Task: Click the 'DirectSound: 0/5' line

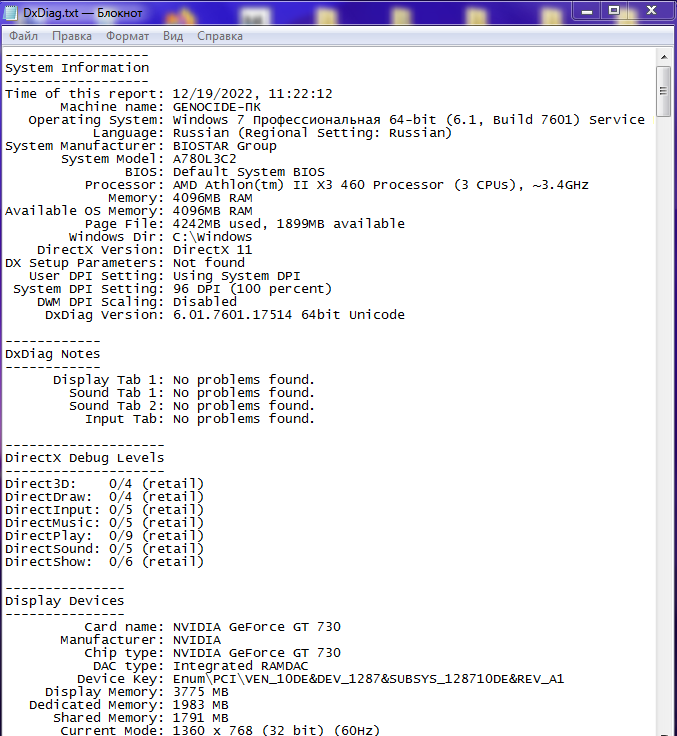Action: pyautogui.click(x=104, y=549)
